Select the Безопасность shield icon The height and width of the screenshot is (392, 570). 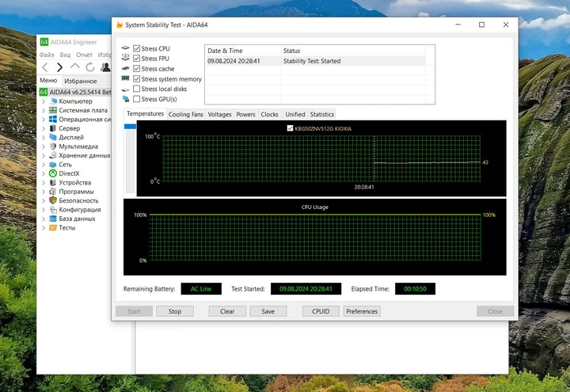53,200
